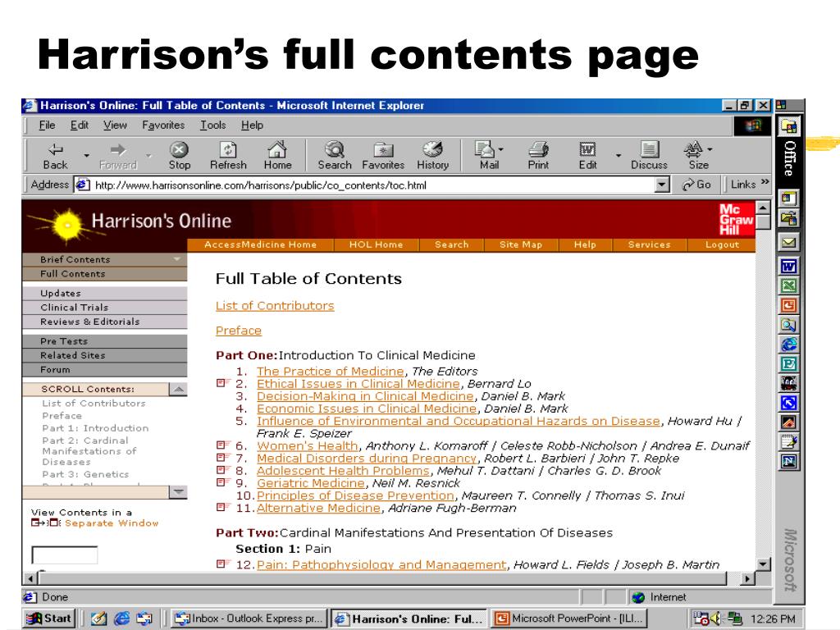Open the Discuss toolbar button

(x=650, y=155)
